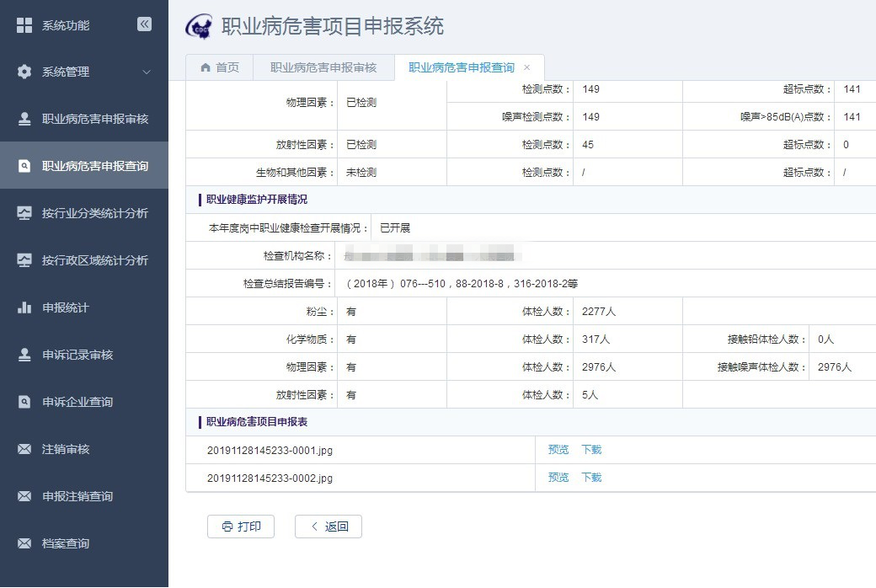Select the 职业病危害申报查询 tab
Image resolution: width=876 pixels, height=588 pixels.
pyautogui.click(x=462, y=67)
